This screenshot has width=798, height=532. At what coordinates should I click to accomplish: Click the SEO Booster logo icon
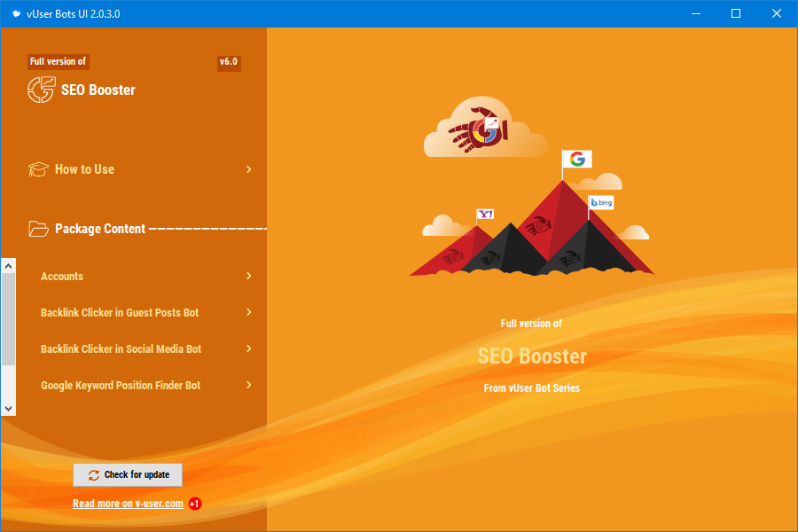[41, 90]
